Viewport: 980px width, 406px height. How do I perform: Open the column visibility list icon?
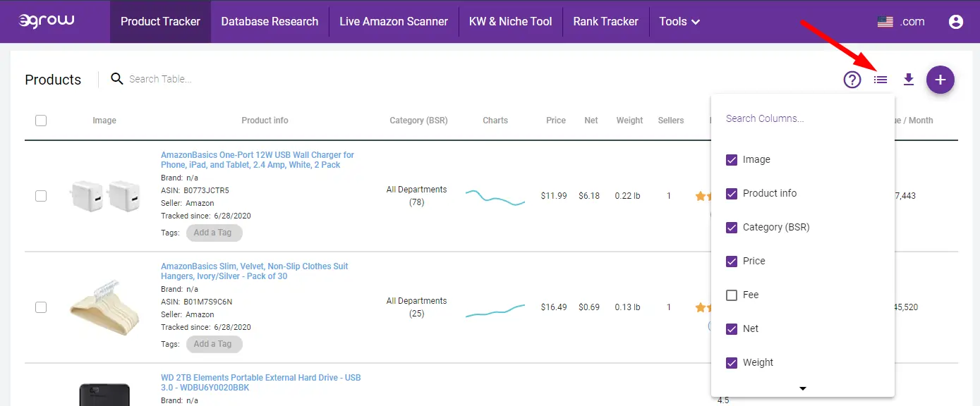click(880, 80)
